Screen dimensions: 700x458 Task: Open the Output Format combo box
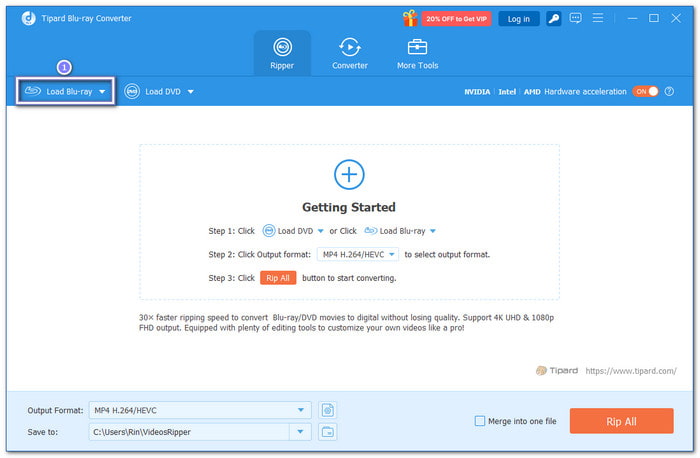coord(200,410)
